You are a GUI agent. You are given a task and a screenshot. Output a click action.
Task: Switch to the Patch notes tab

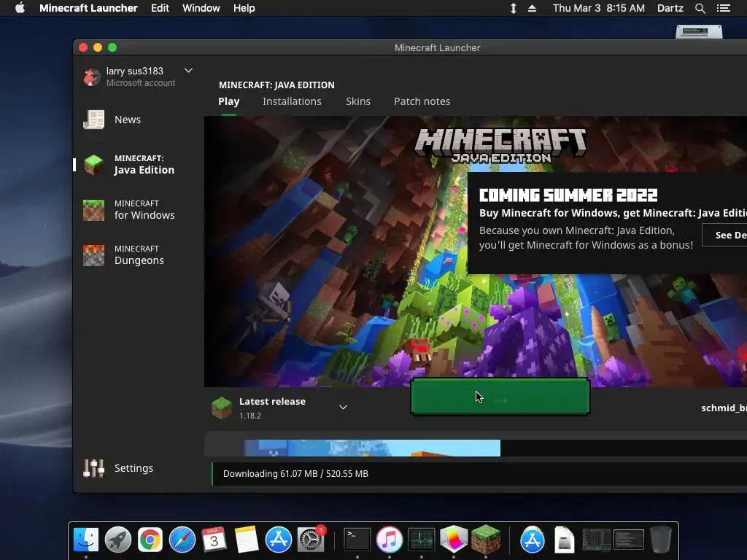click(x=422, y=101)
